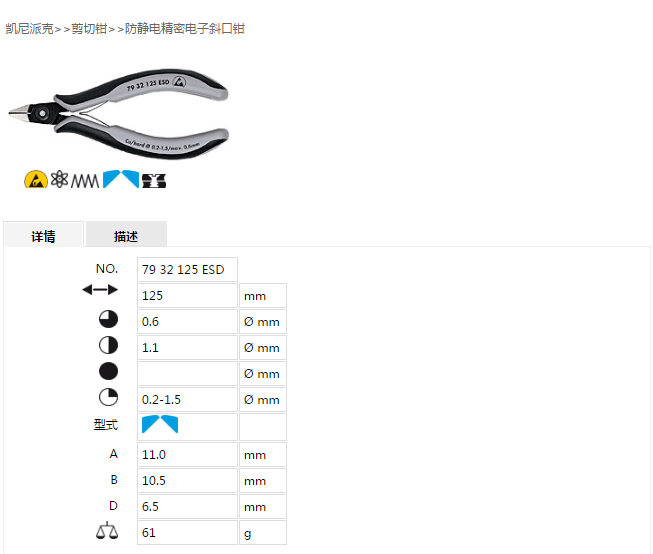Click the atom symbol icon
Screen dimensions: 653x554
(x=59, y=179)
